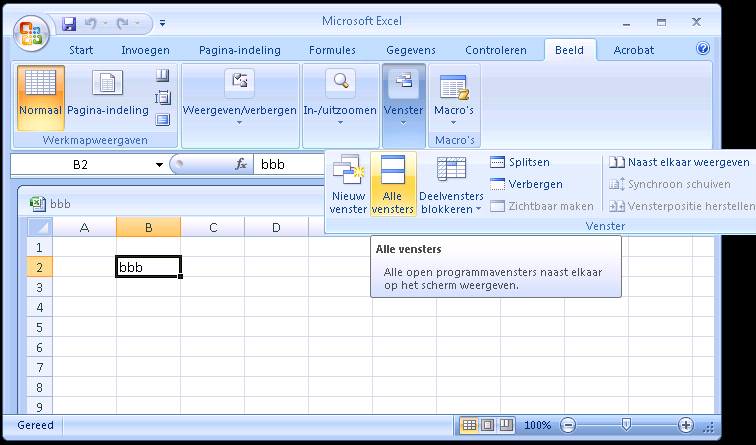The height and width of the screenshot is (445, 756).
Task: Open the Formules tab
Action: (x=332, y=50)
